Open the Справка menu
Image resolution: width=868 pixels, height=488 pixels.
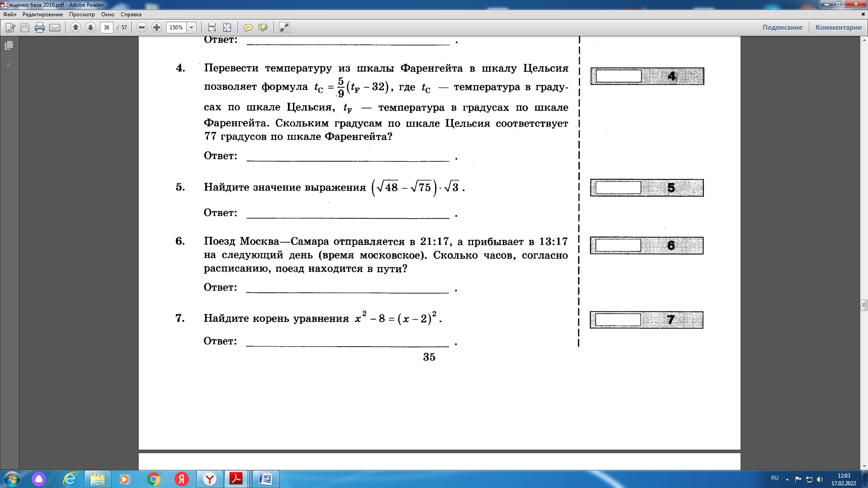coord(131,14)
